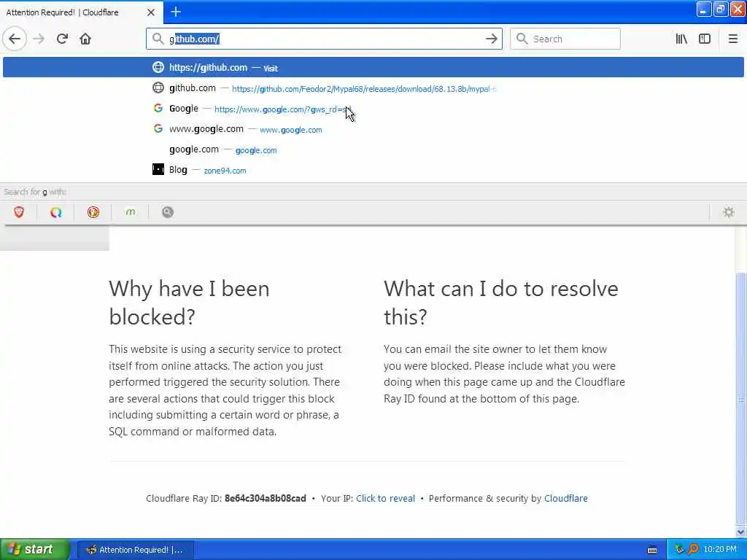The height and width of the screenshot is (560, 747).
Task: Open the Library bookmarks icon
Action: [681, 39]
